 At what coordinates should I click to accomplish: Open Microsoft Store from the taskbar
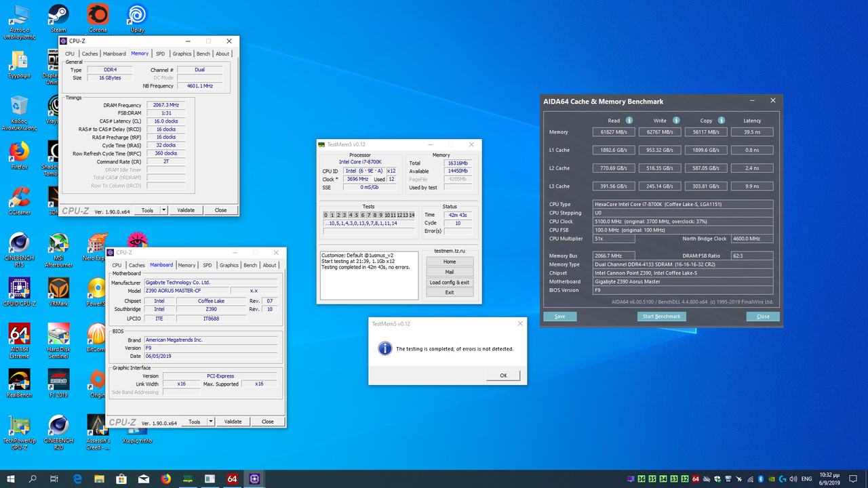[x=121, y=479]
